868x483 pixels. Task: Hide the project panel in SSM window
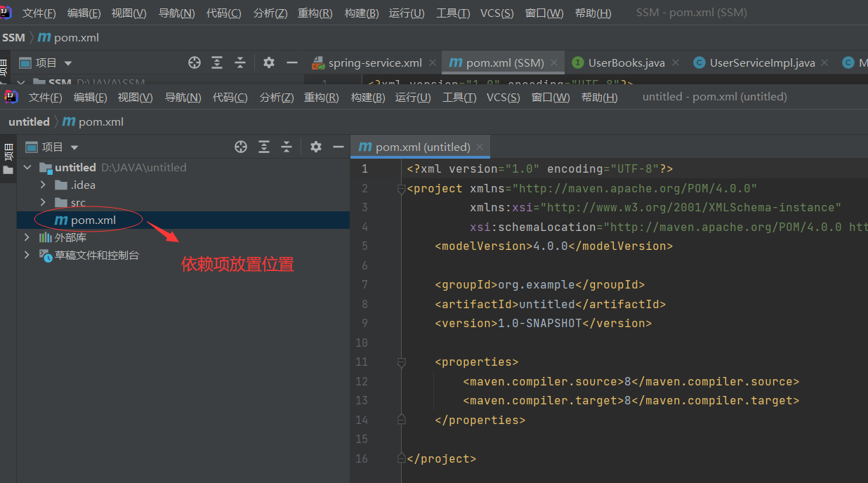click(292, 62)
